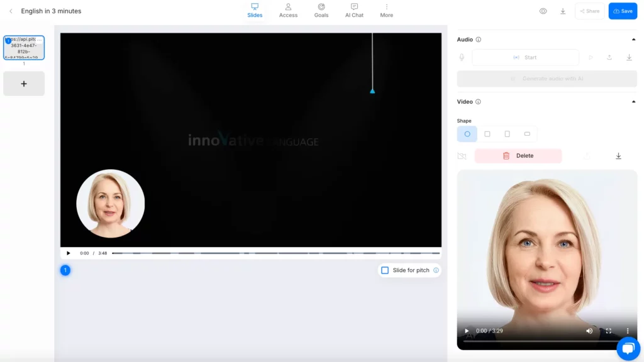This screenshot has height=362, width=644.
Task: Select the circle video shape
Action: [467, 134]
